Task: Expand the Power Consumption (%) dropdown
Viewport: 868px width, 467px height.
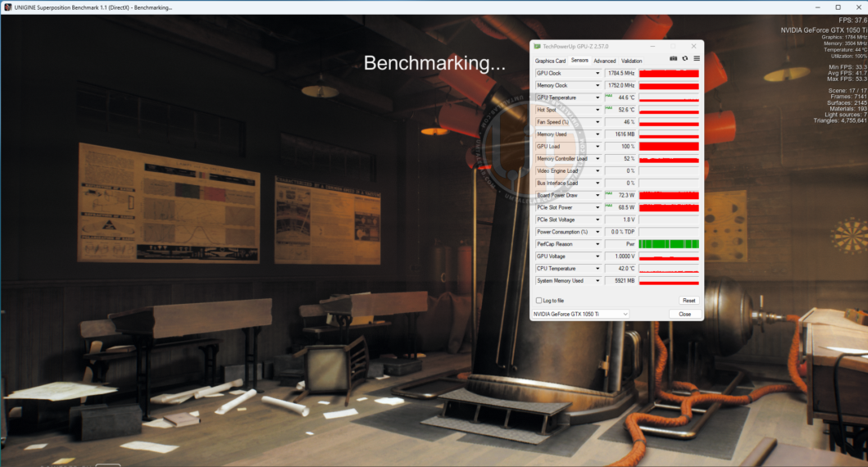Action: coord(598,232)
